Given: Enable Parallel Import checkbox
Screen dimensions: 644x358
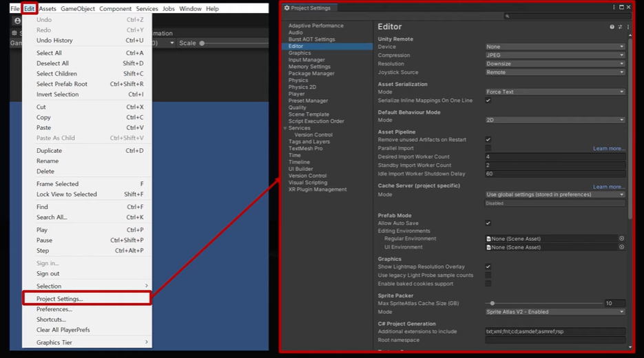Looking at the screenshot, I should coord(488,148).
